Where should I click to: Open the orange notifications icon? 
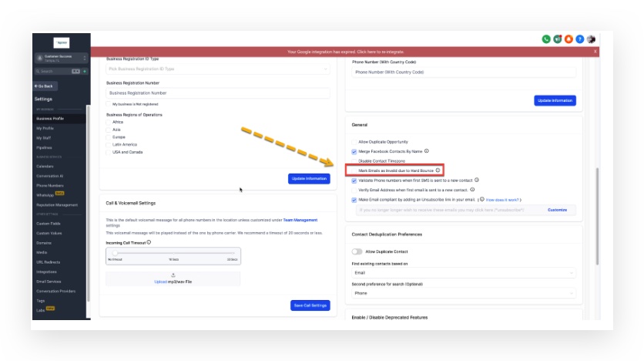[569, 39]
